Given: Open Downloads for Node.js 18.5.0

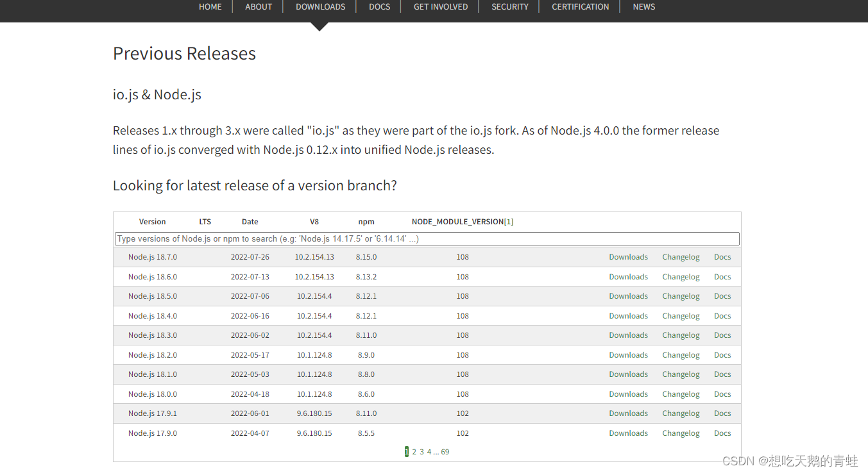Looking at the screenshot, I should [629, 296].
